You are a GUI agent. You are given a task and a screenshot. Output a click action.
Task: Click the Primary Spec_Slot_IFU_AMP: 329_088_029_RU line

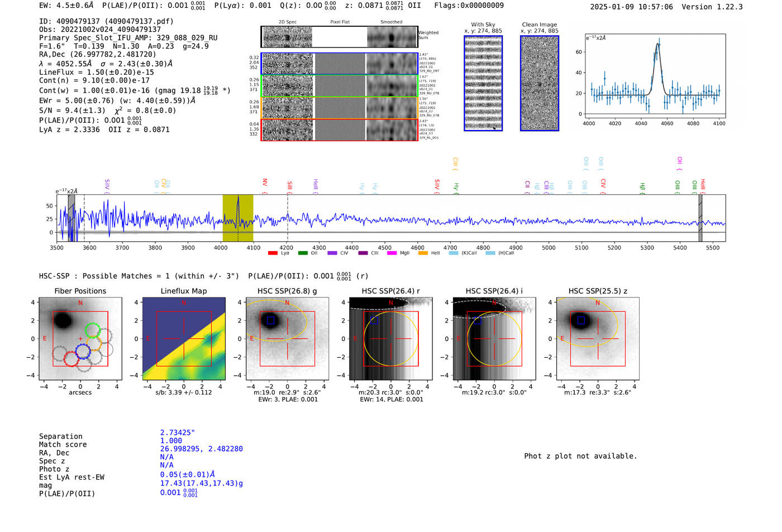128,37
